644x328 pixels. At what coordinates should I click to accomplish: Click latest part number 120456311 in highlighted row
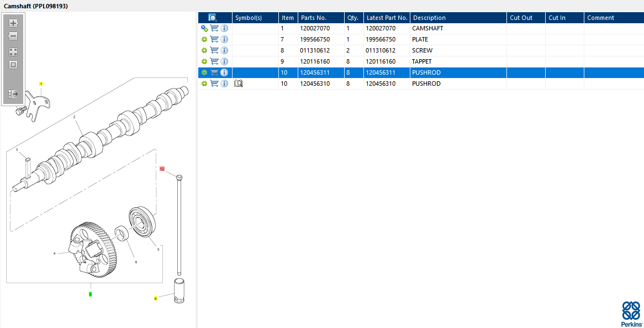pyautogui.click(x=381, y=72)
